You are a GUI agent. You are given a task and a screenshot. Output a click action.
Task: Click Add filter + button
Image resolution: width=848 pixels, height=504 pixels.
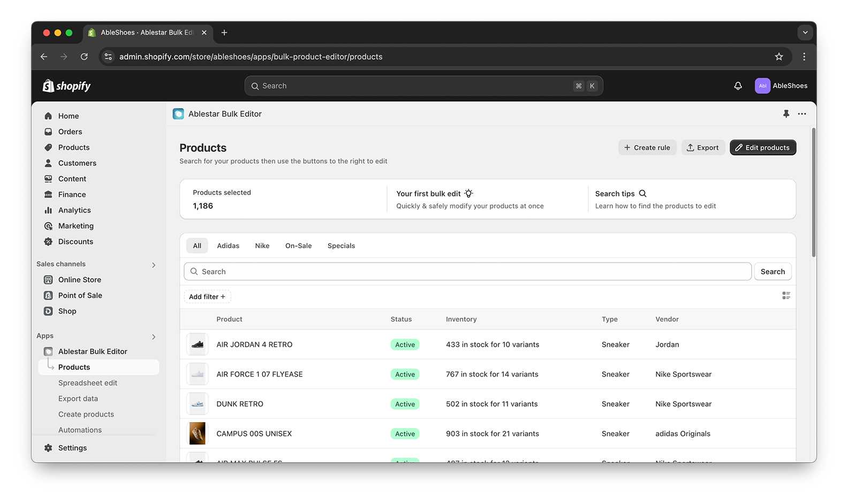pos(207,296)
